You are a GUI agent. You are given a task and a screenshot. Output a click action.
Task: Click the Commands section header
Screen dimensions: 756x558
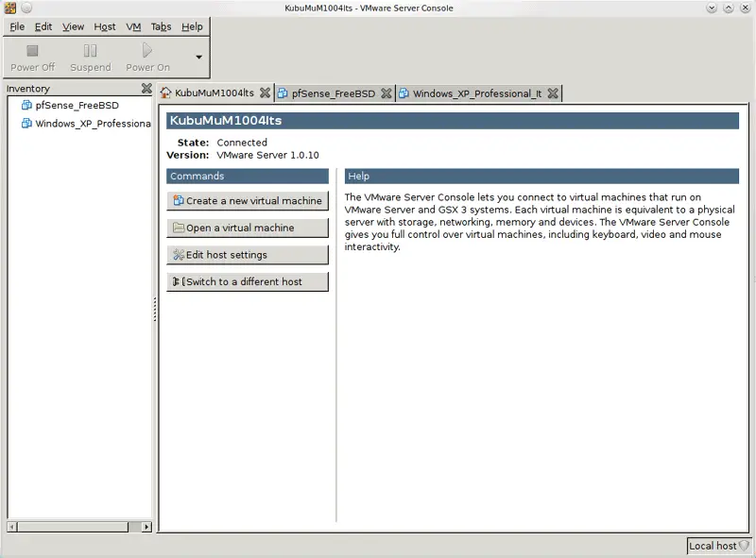coord(248,176)
